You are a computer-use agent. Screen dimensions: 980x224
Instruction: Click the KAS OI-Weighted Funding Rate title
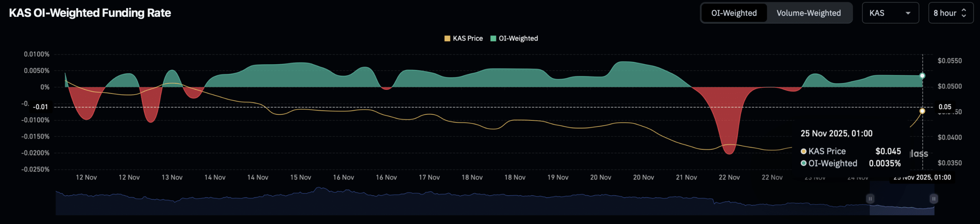click(90, 13)
